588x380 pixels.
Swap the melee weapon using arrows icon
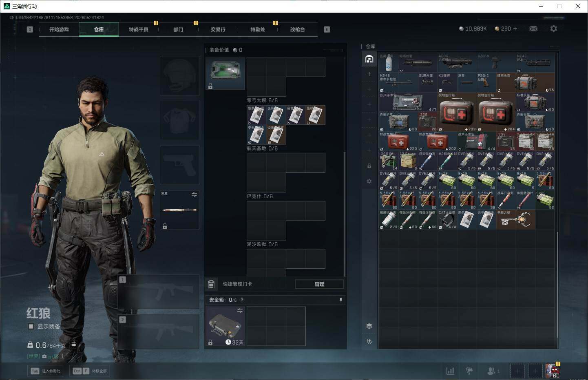point(194,194)
